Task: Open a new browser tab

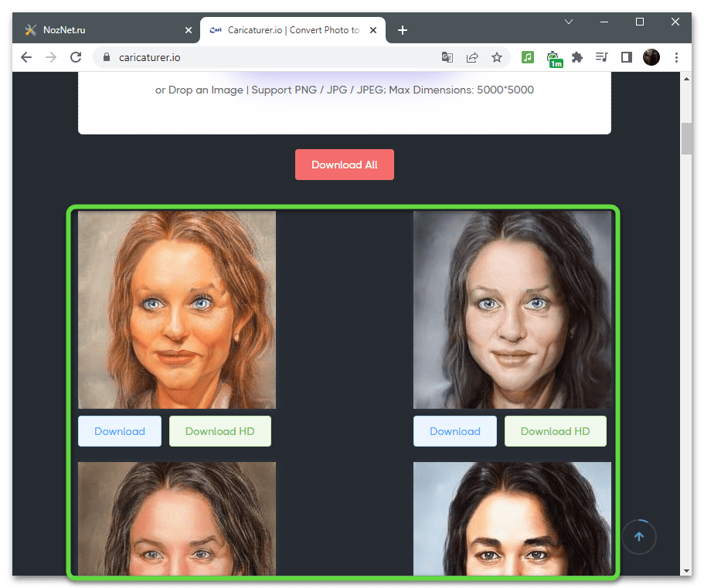Action: point(403,30)
